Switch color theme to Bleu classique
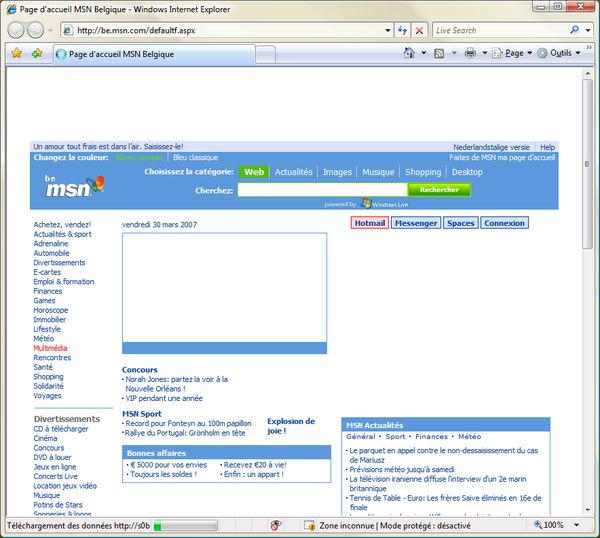This screenshot has height=538, width=600. click(x=195, y=158)
